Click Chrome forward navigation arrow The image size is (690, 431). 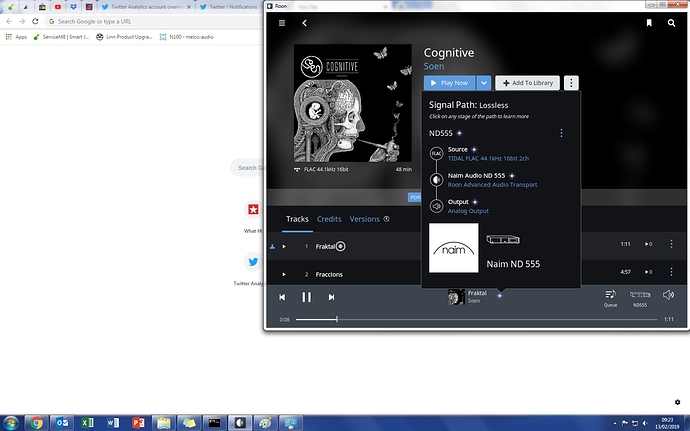pos(22,21)
